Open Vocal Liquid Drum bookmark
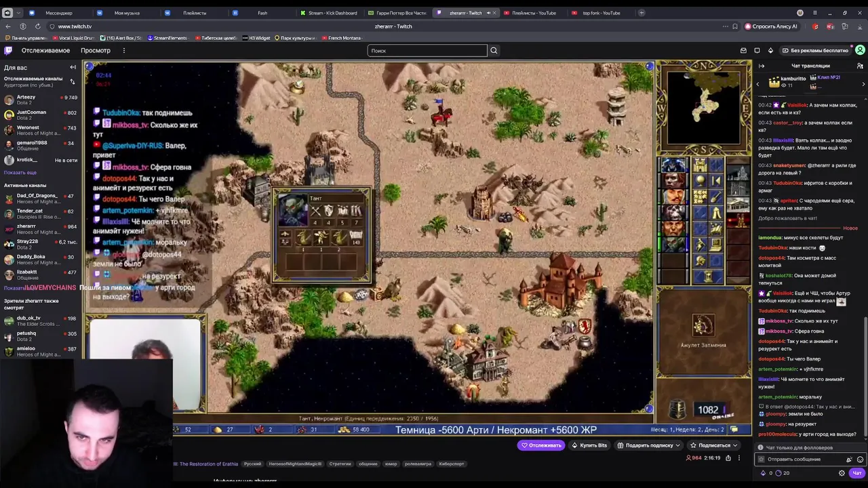Image resolution: width=868 pixels, height=488 pixels. click(73, 38)
